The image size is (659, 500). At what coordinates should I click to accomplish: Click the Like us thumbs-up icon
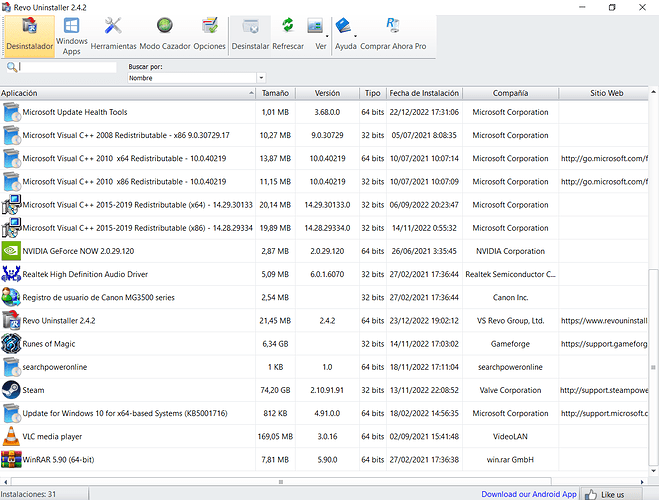coord(590,495)
